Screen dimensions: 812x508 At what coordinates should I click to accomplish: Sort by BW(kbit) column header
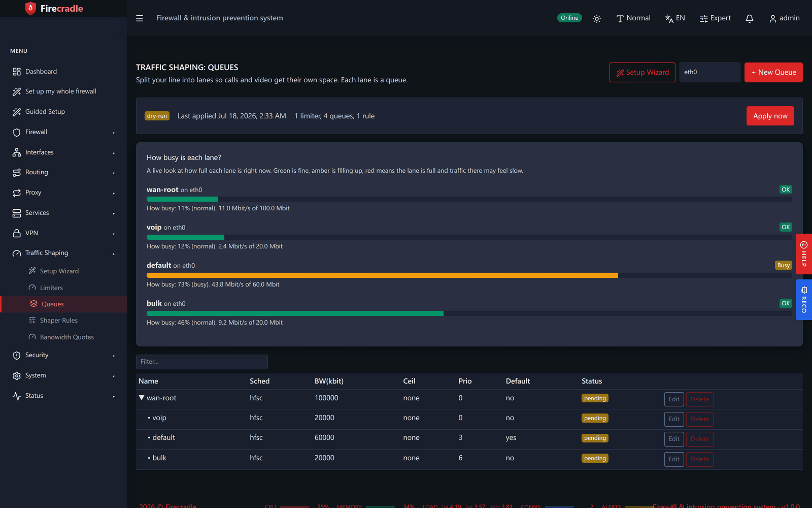click(x=329, y=381)
